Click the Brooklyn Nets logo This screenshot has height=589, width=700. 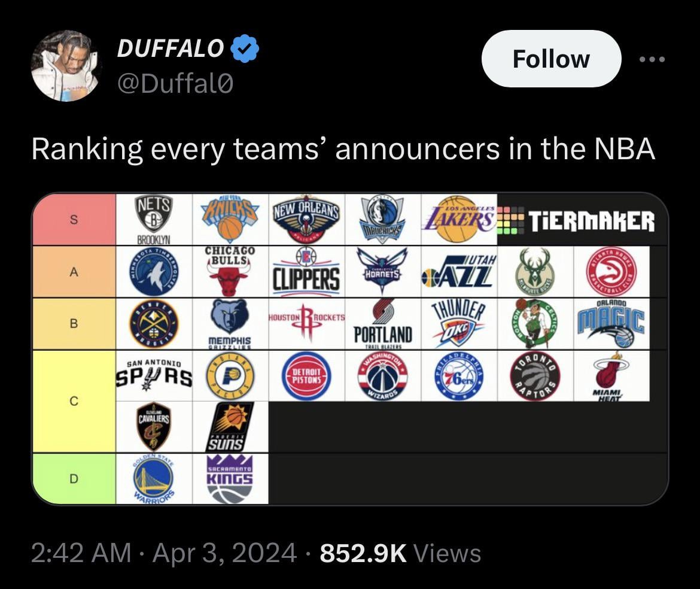(154, 218)
